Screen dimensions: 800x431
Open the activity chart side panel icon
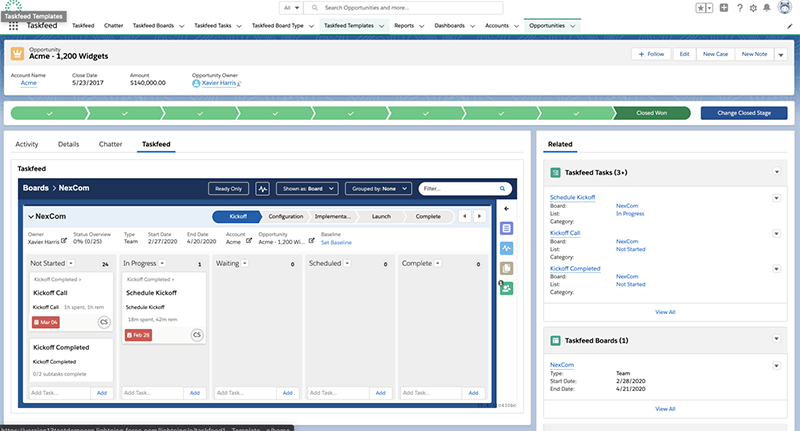[507, 248]
